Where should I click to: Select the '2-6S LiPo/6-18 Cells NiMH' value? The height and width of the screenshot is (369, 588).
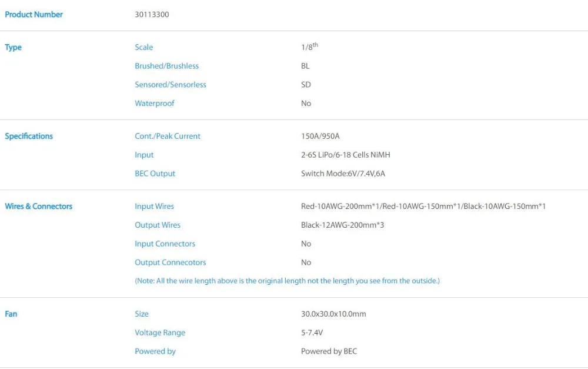point(346,155)
